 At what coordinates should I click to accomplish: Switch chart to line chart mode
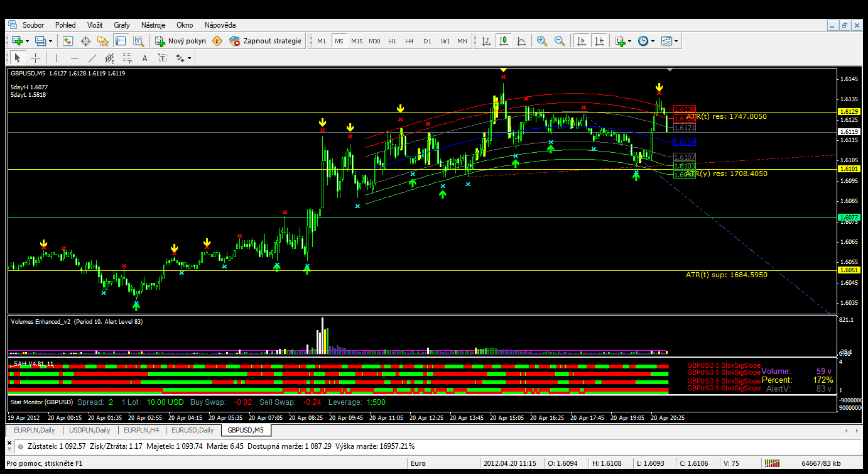point(521,41)
